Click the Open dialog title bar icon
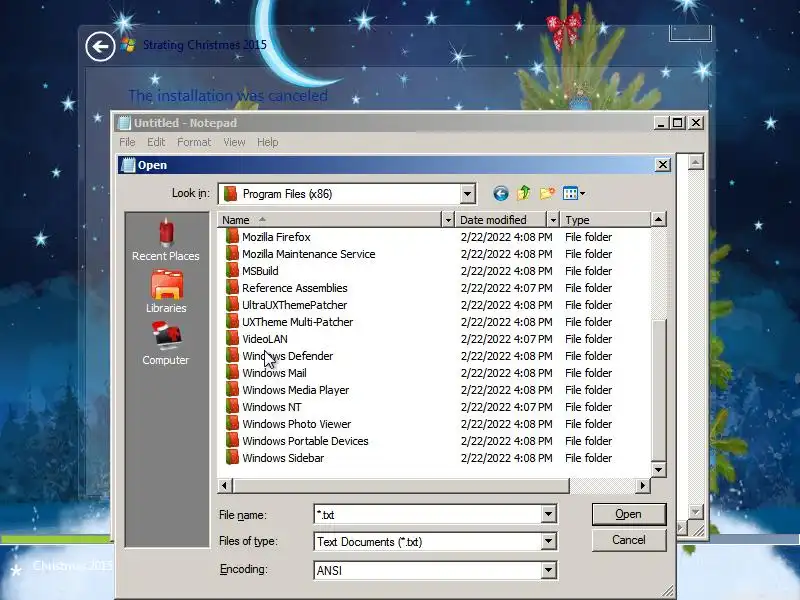The image size is (800, 600). [128, 165]
